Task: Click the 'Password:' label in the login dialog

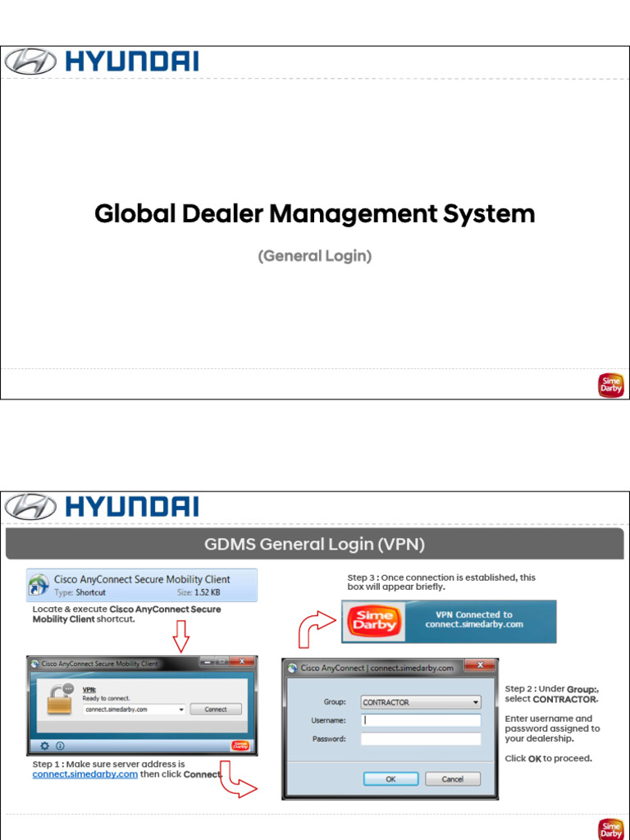Action: point(329,739)
